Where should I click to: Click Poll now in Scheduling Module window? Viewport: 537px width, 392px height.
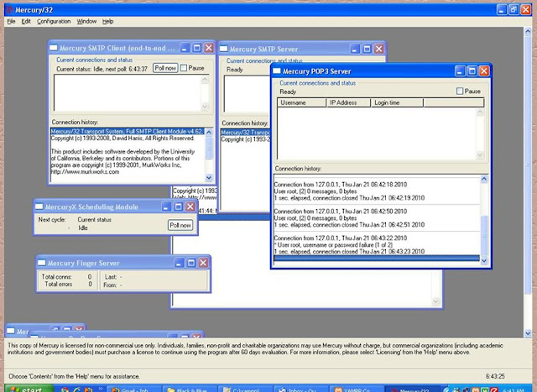pos(180,225)
